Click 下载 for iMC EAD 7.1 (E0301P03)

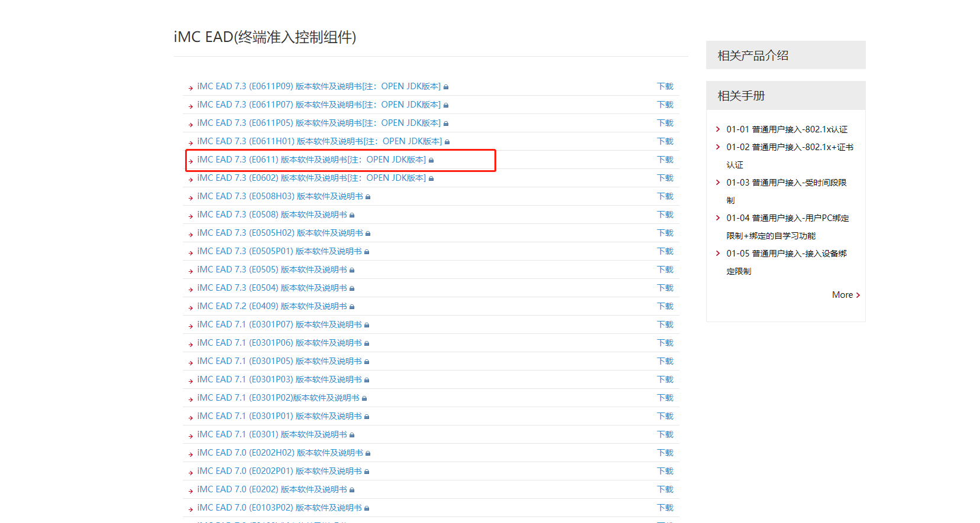click(665, 379)
